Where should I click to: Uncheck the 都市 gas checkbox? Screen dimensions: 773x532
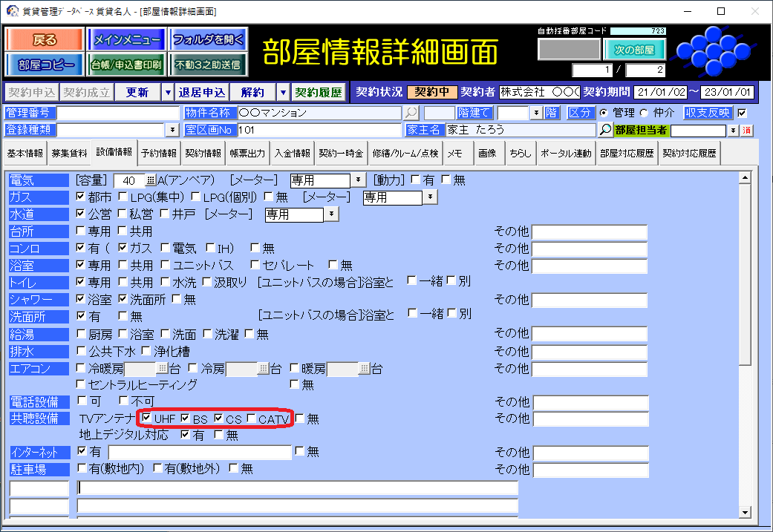(82, 197)
